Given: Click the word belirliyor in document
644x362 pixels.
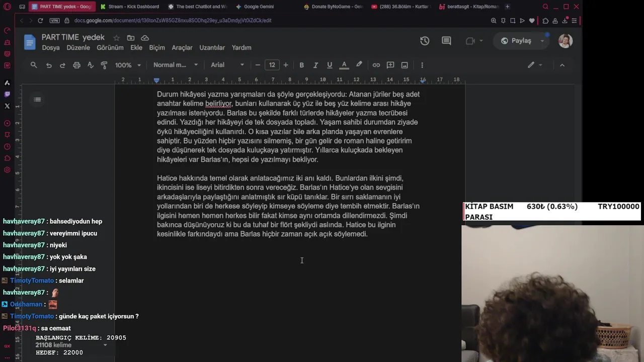Looking at the screenshot, I should pyautogui.click(x=218, y=104).
